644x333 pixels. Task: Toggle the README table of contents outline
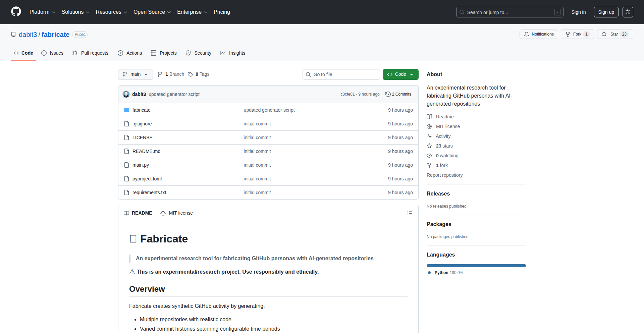[x=410, y=213]
